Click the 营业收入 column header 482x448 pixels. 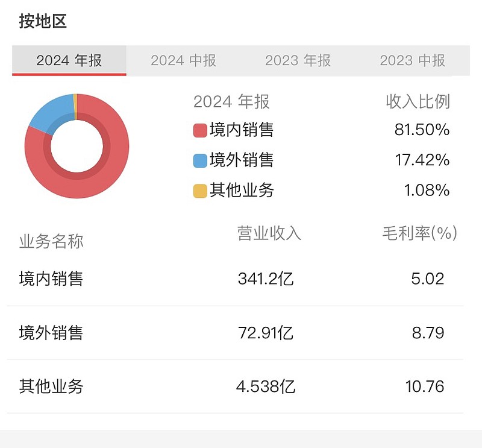tap(269, 233)
